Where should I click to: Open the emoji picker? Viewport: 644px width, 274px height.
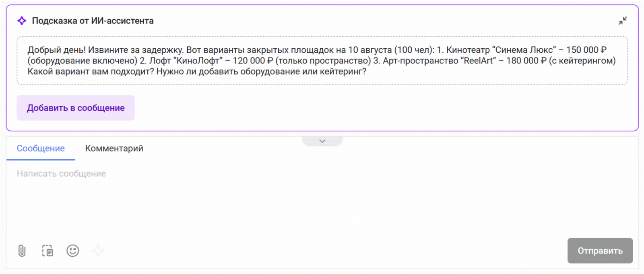73,251
